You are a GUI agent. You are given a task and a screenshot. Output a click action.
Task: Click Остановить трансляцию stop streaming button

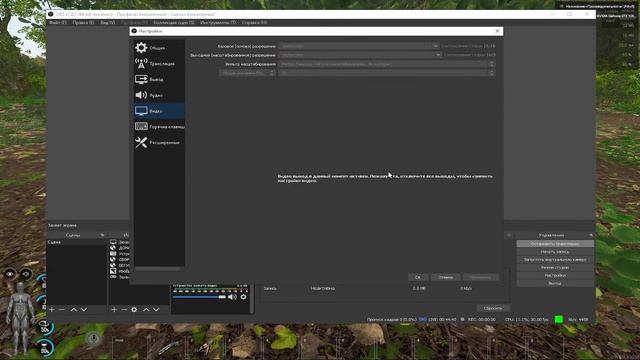pyautogui.click(x=555, y=244)
